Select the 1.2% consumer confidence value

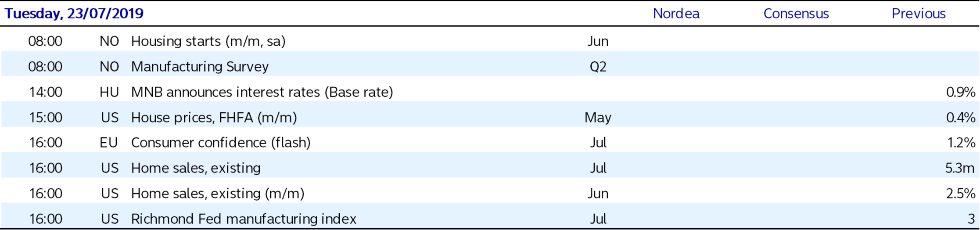click(961, 143)
